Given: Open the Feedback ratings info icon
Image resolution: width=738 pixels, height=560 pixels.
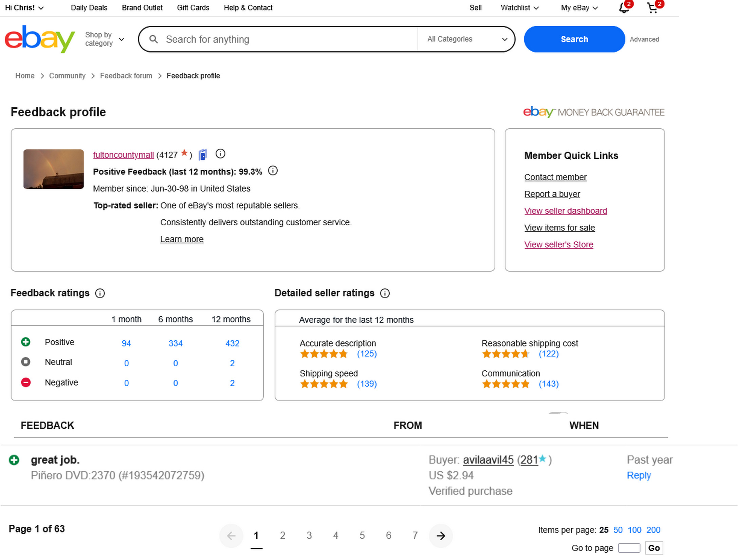Looking at the screenshot, I should [100, 293].
